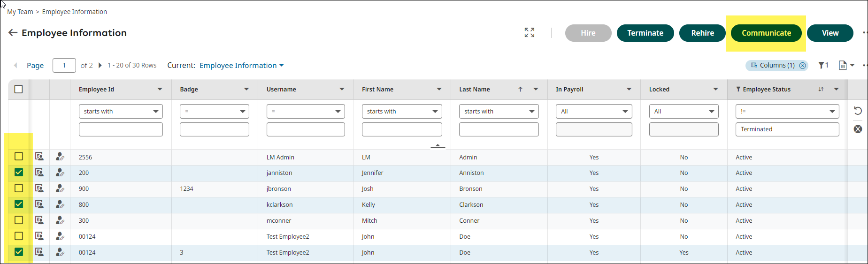
Task: Click the First Name filter text field
Action: point(401,129)
